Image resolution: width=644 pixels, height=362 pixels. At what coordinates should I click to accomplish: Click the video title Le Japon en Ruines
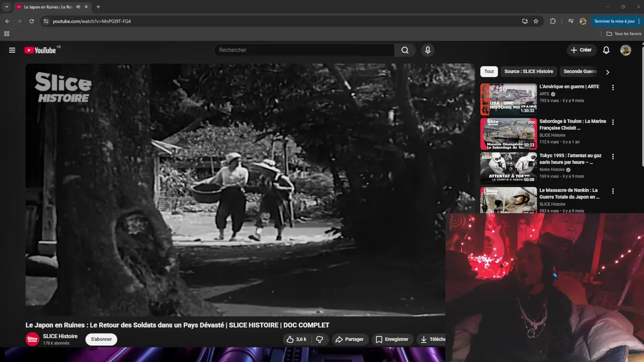[x=178, y=325]
